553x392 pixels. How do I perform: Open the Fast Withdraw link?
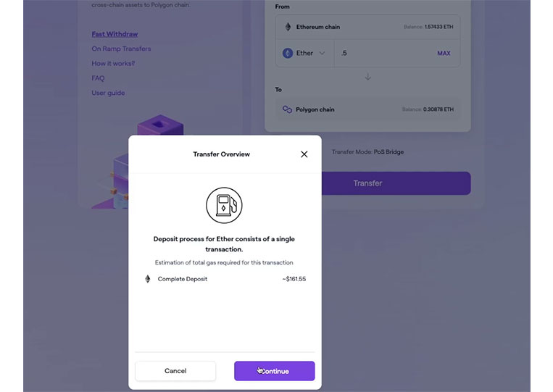pyautogui.click(x=115, y=34)
